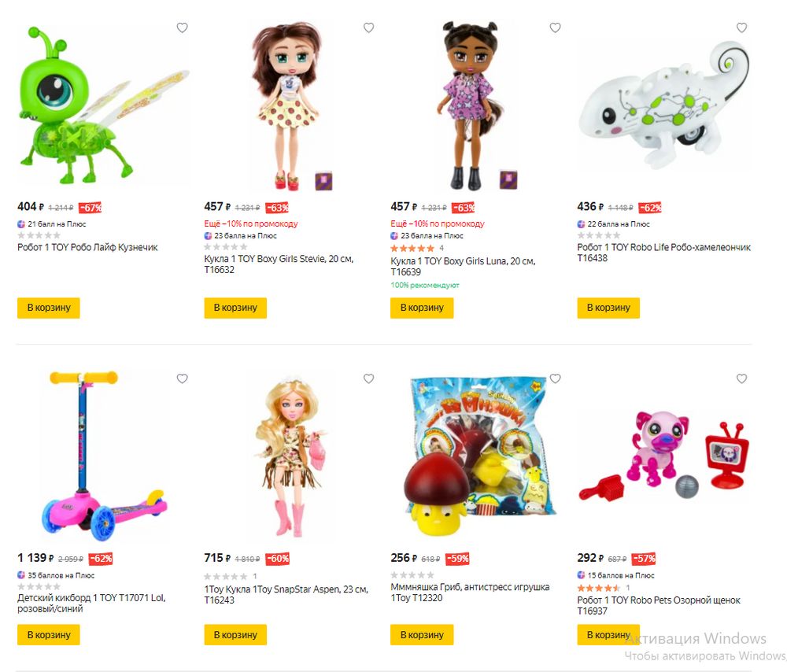This screenshot has height=672, width=787.
Task: Add Ммняшка Гриб toy to favorites
Action: tap(555, 378)
